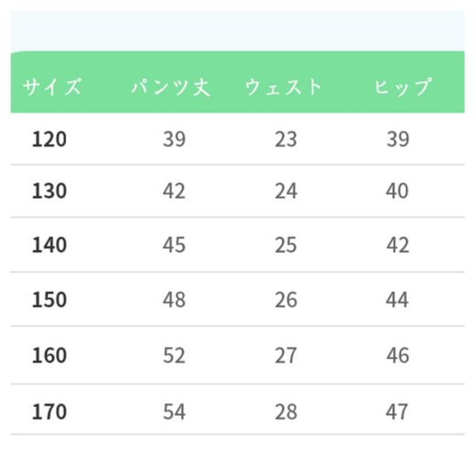Click hip value 40 in size 130 row
476x476 pixels.
pos(398,191)
